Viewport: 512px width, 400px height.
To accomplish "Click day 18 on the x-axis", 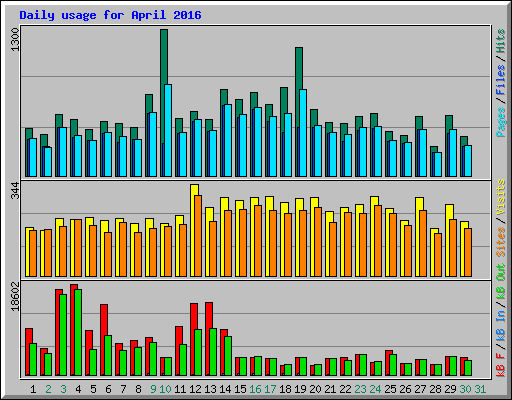I will pyautogui.click(x=285, y=389).
